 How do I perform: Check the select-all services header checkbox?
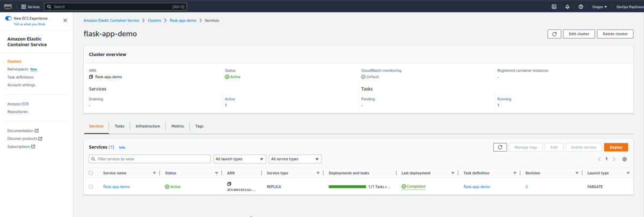point(91,173)
